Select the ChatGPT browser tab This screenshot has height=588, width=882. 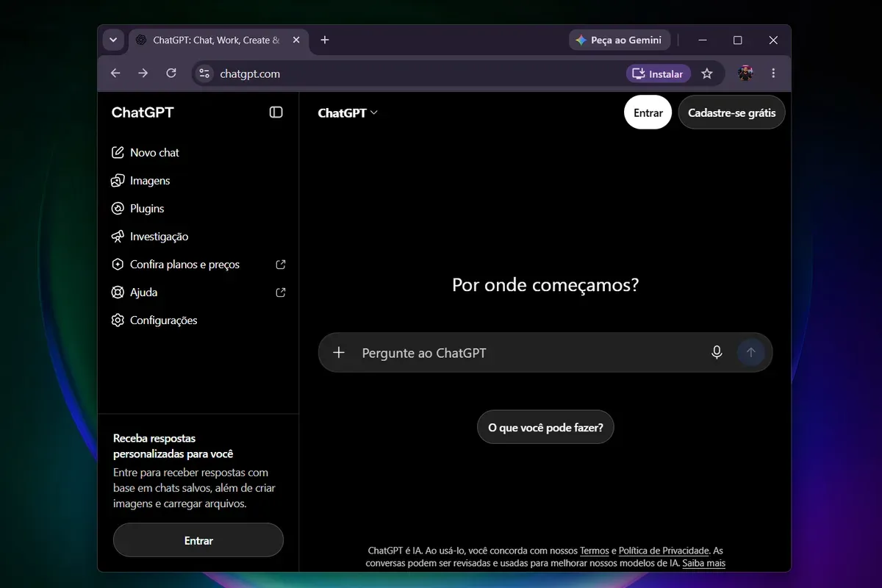(x=218, y=40)
